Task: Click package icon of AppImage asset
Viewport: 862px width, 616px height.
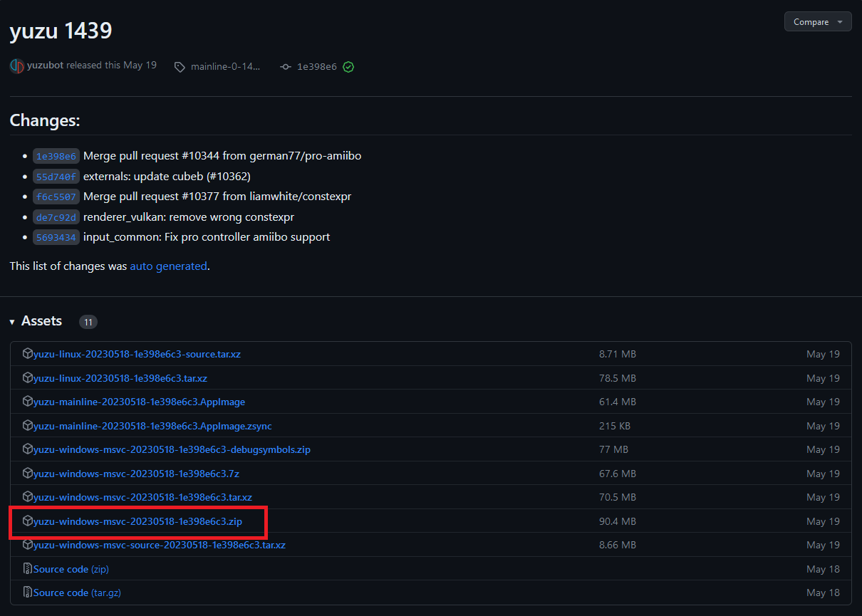Action: 28,402
